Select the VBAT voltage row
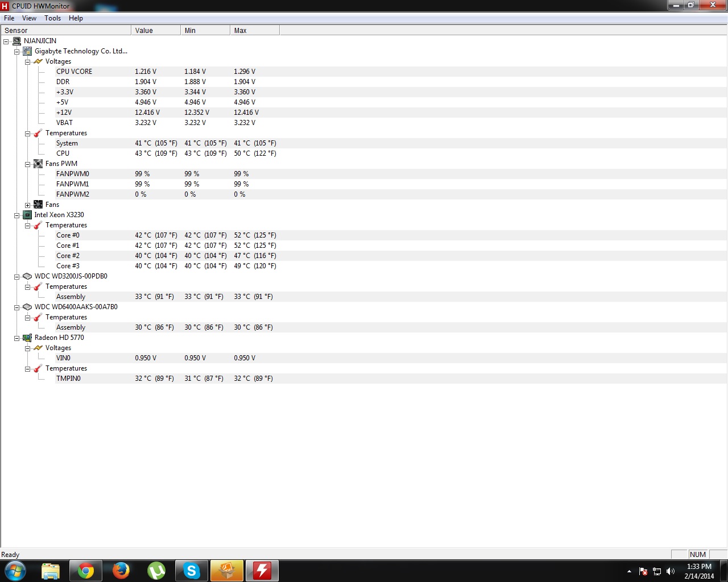Screen dimensions: 728x582 coord(391,123)
